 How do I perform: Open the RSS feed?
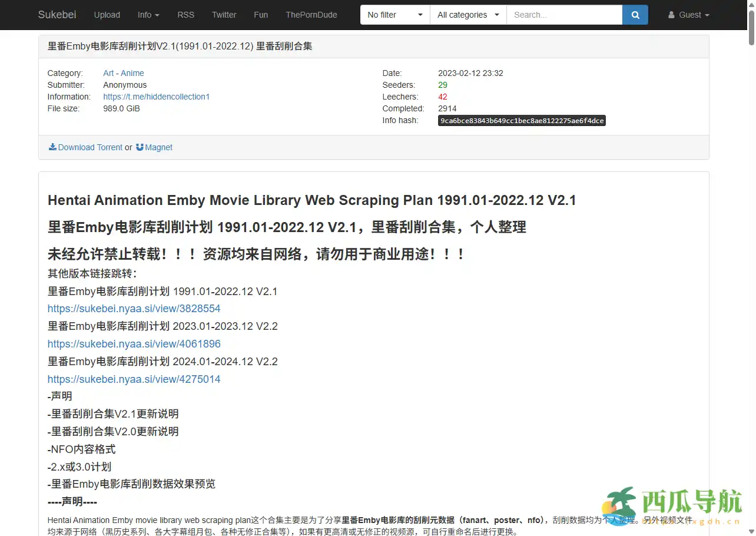(185, 15)
